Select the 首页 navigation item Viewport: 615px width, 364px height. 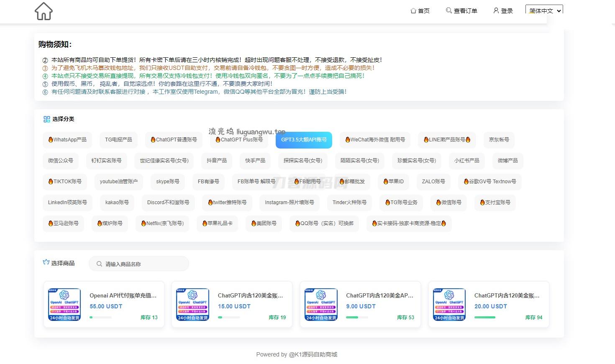(x=420, y=10)
